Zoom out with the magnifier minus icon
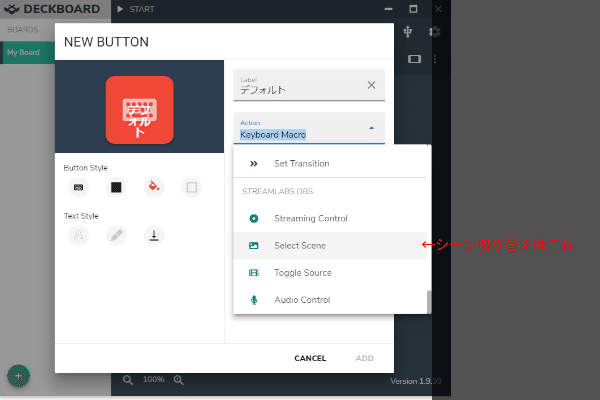Image resolution: width=600 pixels, height=400 pixels. [x=128, y=380]
